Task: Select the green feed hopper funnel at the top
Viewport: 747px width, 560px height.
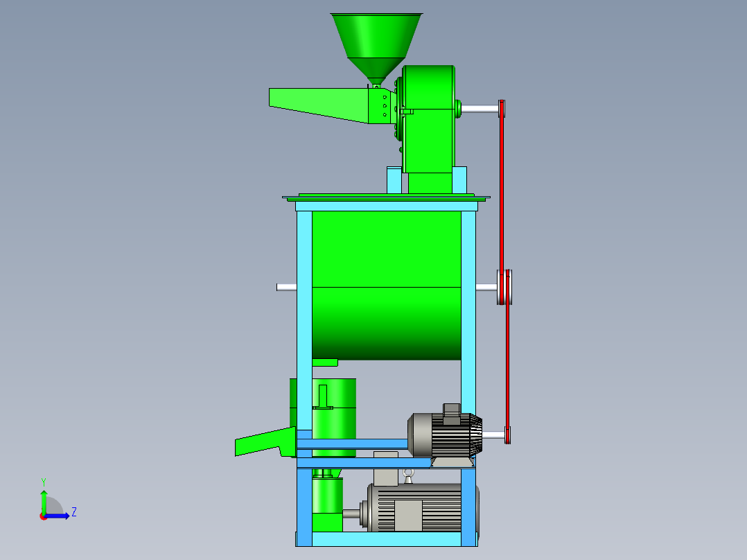Action: (376, 48)
